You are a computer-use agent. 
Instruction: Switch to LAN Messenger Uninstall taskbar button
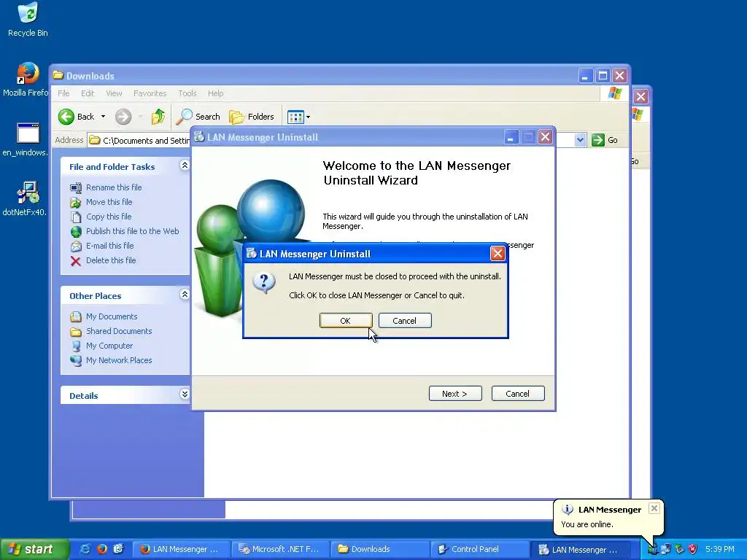coord(580,550)
